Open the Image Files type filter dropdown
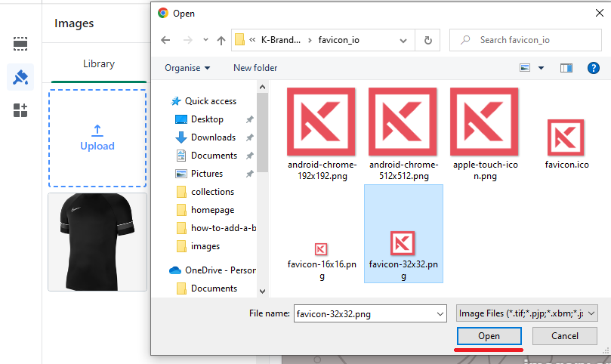 527,313
